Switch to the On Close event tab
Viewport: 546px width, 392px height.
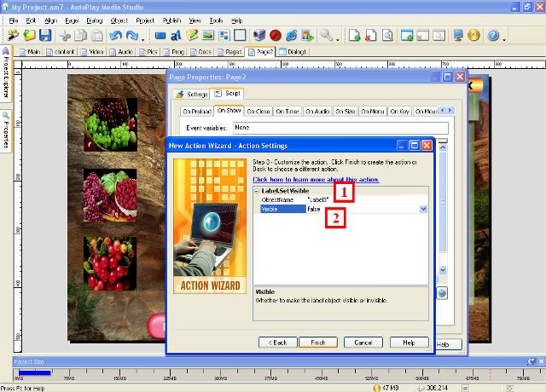coord(258,111)
